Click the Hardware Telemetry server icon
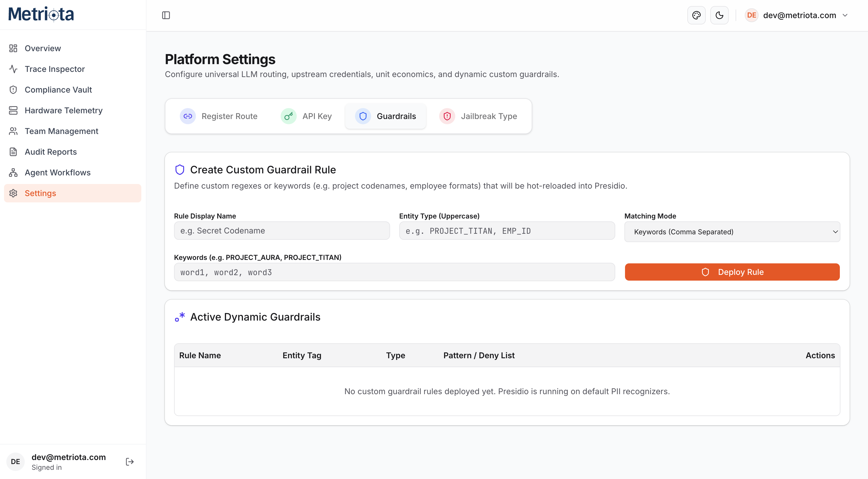The width and height of the screenshot is (868, 479). point(13,110)
